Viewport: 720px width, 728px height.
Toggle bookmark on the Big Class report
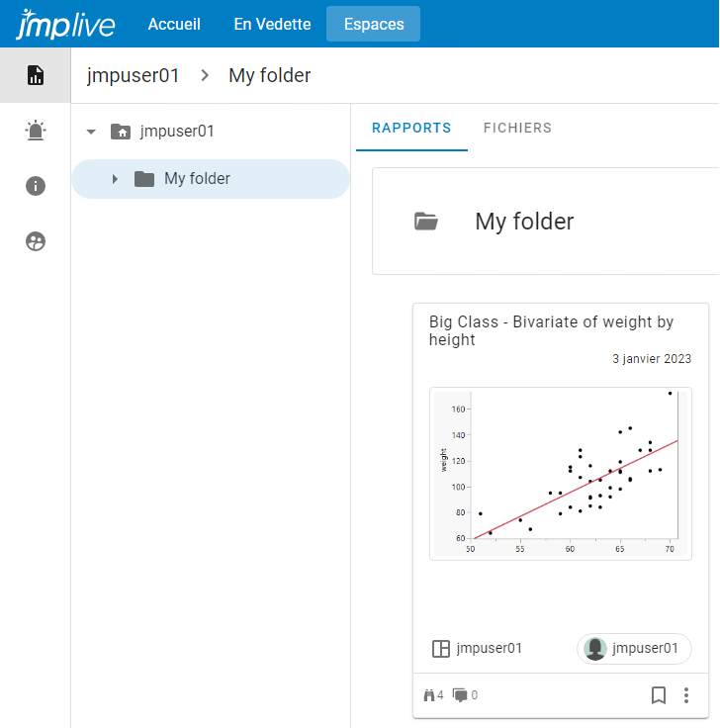[x=659, y=695]
